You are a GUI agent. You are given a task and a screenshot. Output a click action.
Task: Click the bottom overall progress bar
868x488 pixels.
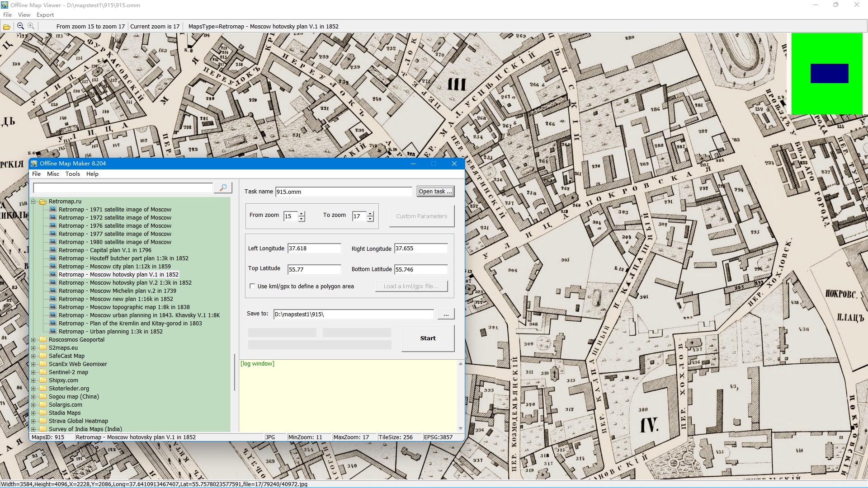pyautogui.click(x=320, y=345)
